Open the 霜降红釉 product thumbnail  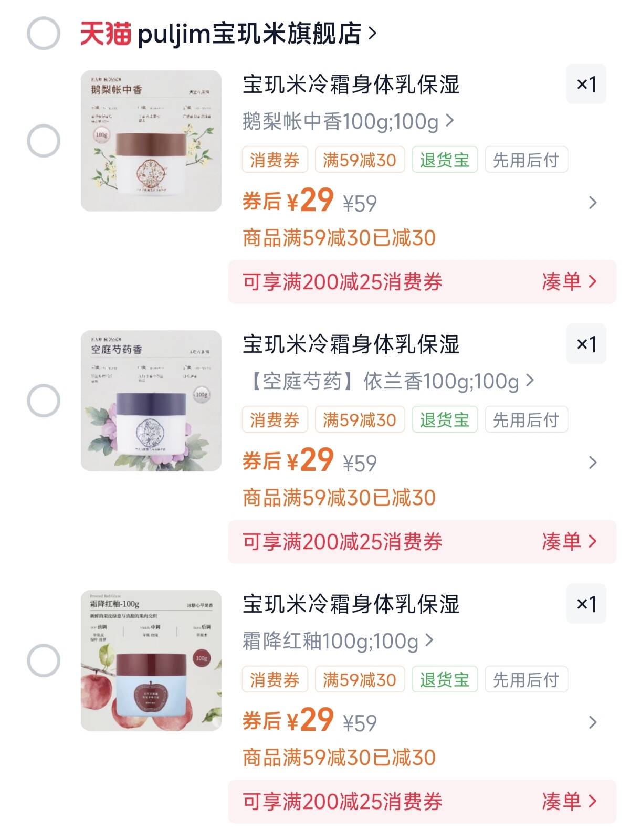click(151, 660)
